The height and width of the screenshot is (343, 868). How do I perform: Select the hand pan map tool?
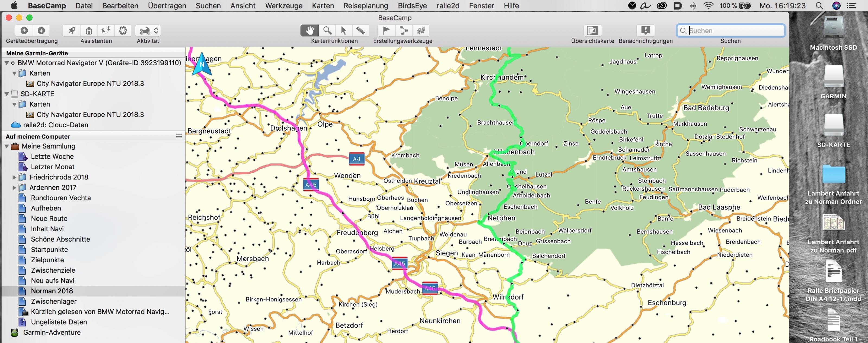coord(309,30)
